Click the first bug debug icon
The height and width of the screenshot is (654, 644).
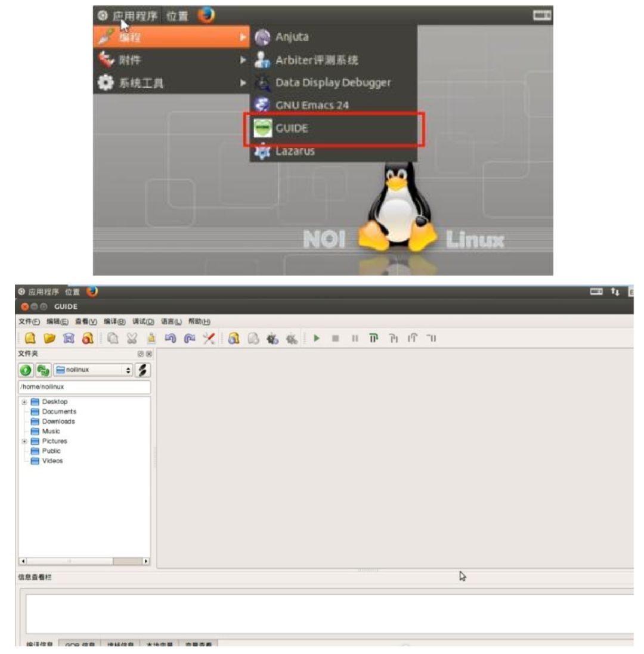(x=273, y=339)
